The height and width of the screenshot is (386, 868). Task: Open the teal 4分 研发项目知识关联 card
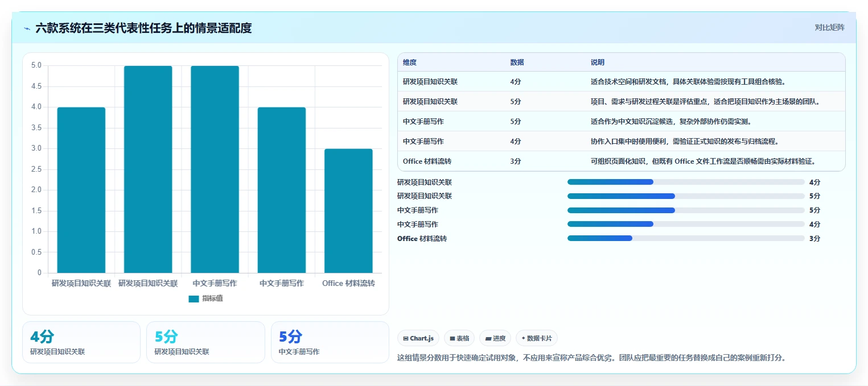coord(81,342)
